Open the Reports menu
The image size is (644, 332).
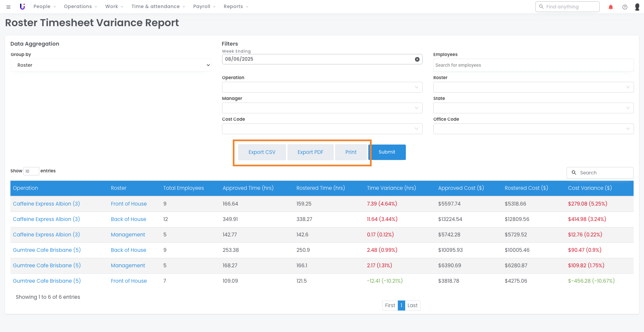(236, 7)
